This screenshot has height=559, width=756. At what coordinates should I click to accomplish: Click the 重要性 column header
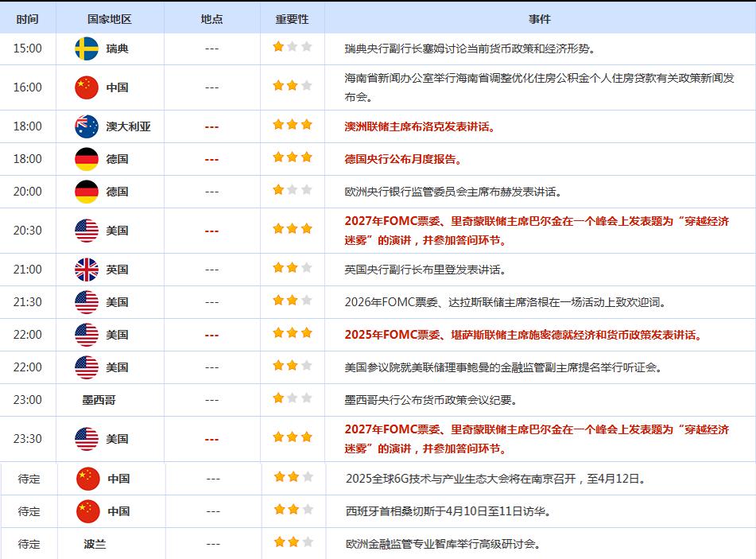pyautogui.click(x=292, y=19)
